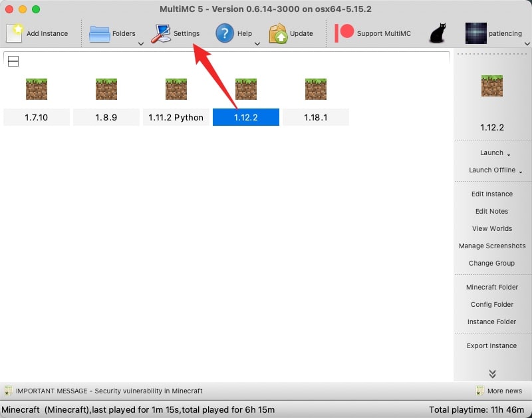
Task: Click the last played status bar text
Action: [138, 410]
